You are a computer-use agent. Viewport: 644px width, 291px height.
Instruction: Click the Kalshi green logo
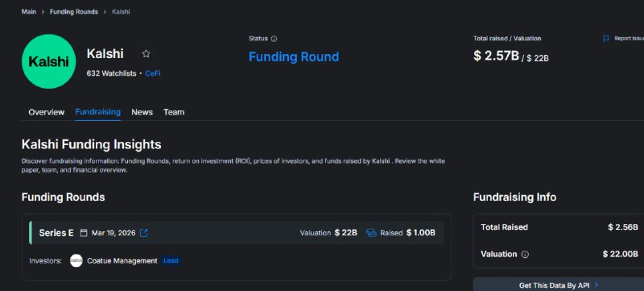(x=49, y=61)
